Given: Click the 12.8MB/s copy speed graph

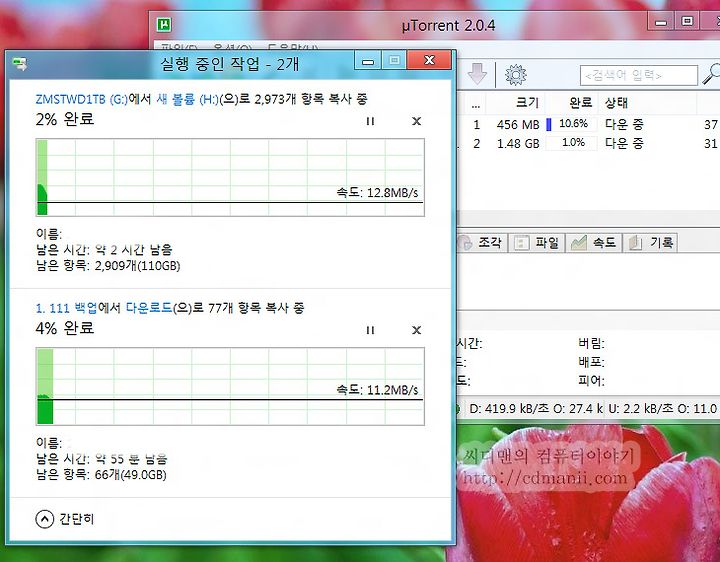Looking at the screenshot, I should point(230,177).
